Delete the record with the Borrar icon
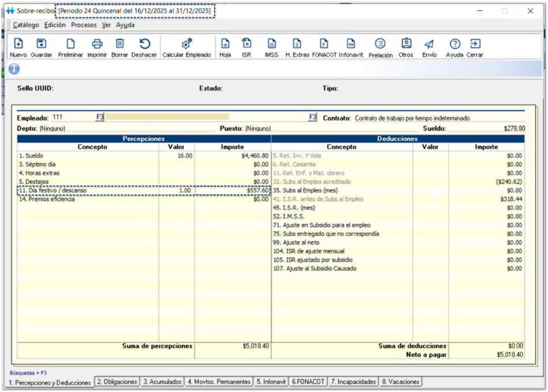Screen dimensions: 548x392 pyautogui.click(x=119, y=47)
